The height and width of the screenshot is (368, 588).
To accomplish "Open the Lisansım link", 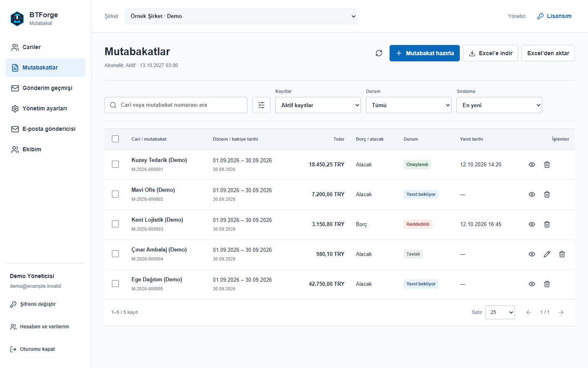I will point(554,16).
